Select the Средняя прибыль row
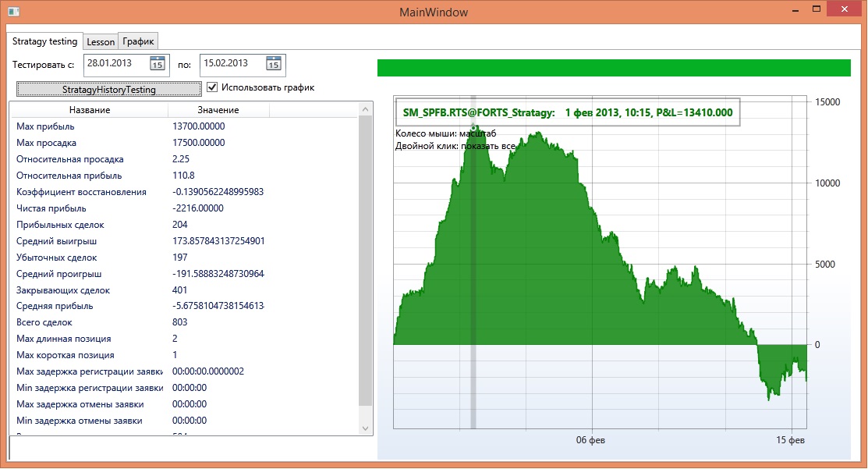Image resolution: width=868 pixels, height=469 pixels. [x=184, y=306]
